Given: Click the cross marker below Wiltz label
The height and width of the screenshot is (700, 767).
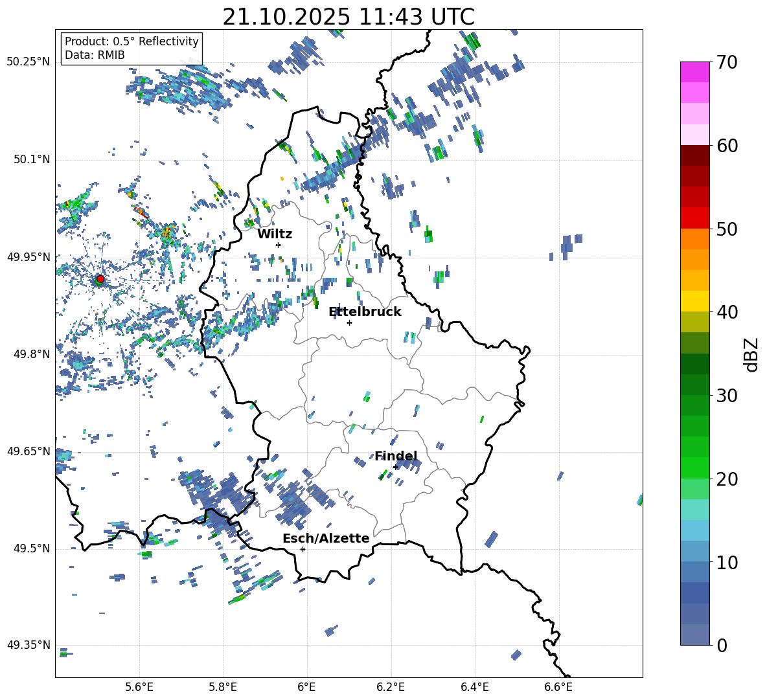Looking at the screenshot, I should (x=278, y=245).
